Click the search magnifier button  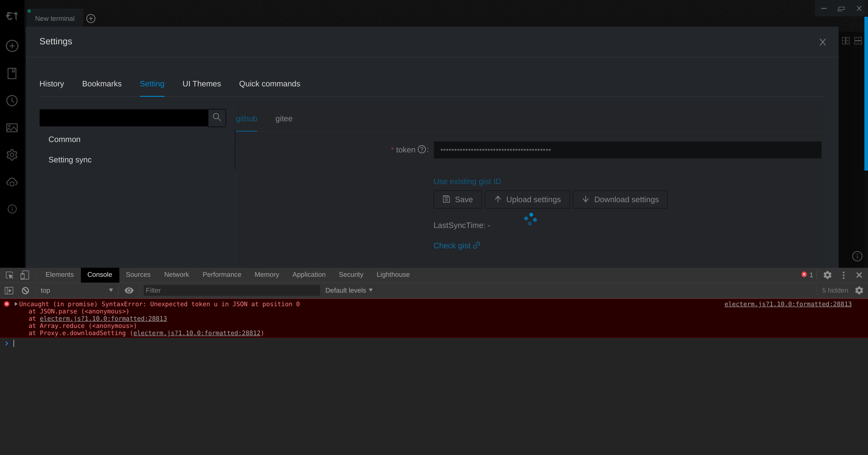pyautogui.click(x=217, y=118)
